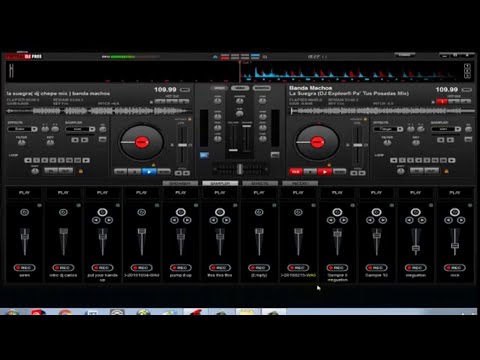Screen dimensions: 480x360
Task: Open Chrome from the Windows taskbar
Action: point(65,313)
